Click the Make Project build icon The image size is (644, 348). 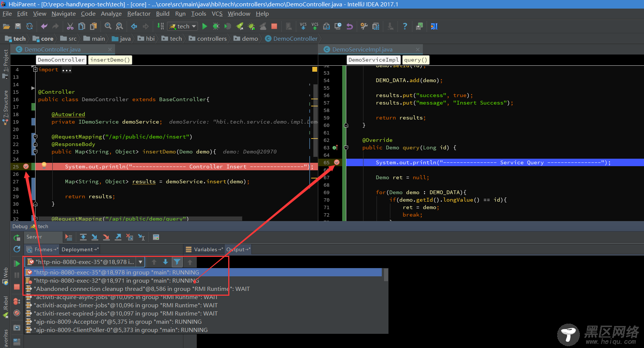[x=160, y=26]
